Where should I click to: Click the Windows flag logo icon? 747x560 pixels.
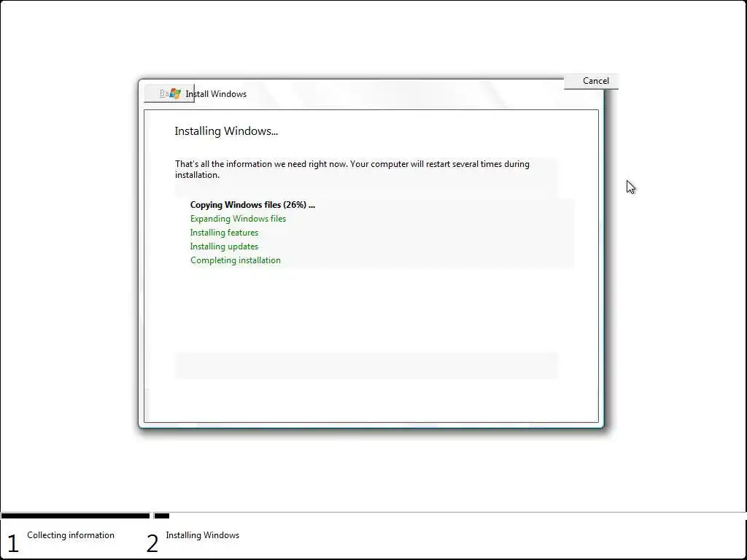tap(175, 93)
